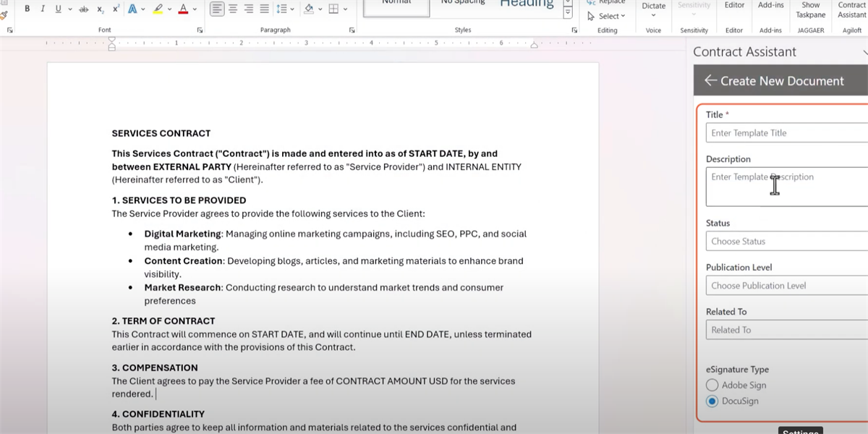The width and height of the screenshot is (868, 434).
Task: Click the '4. CONFIDENTIALITY' heading
Action: [x=158, y=414]
